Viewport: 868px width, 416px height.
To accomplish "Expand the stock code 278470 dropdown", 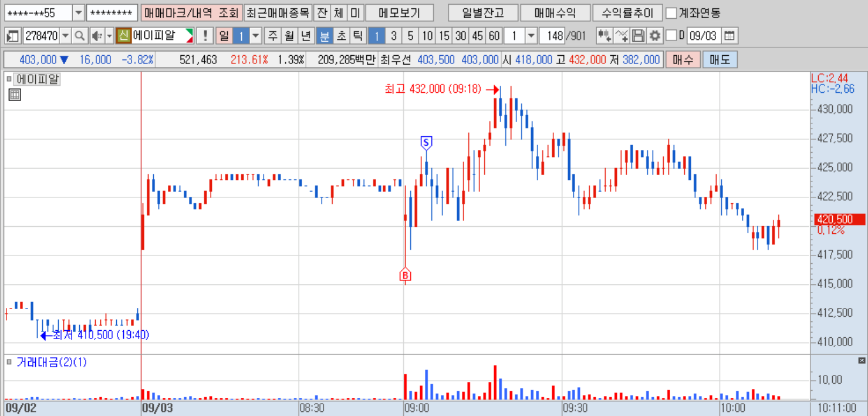I will pos(65,36).
